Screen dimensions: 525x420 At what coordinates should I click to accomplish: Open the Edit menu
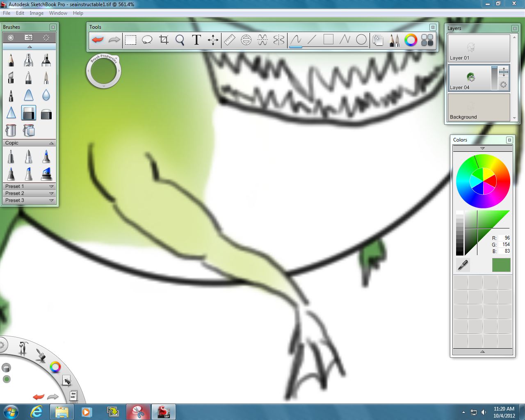click(x=20, y=13)
